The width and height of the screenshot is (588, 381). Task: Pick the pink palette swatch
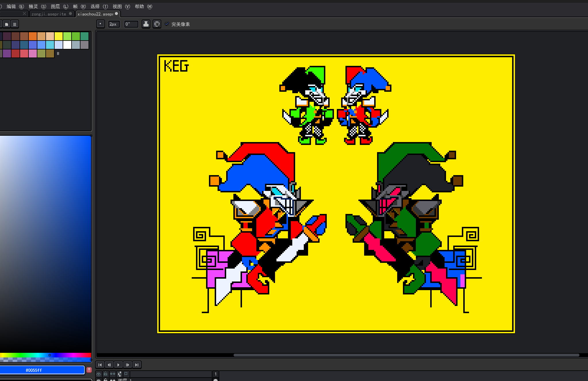pos(33,53)
